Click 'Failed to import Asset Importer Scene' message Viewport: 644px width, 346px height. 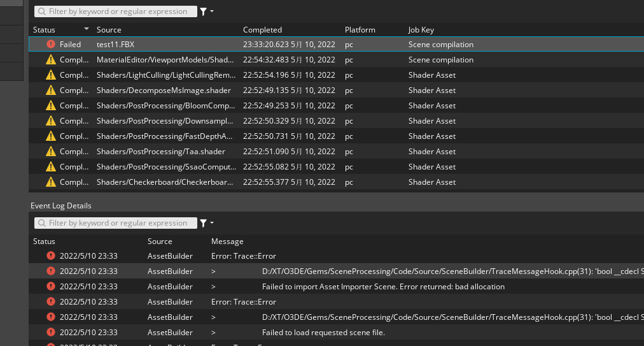[x=383, y=286]
